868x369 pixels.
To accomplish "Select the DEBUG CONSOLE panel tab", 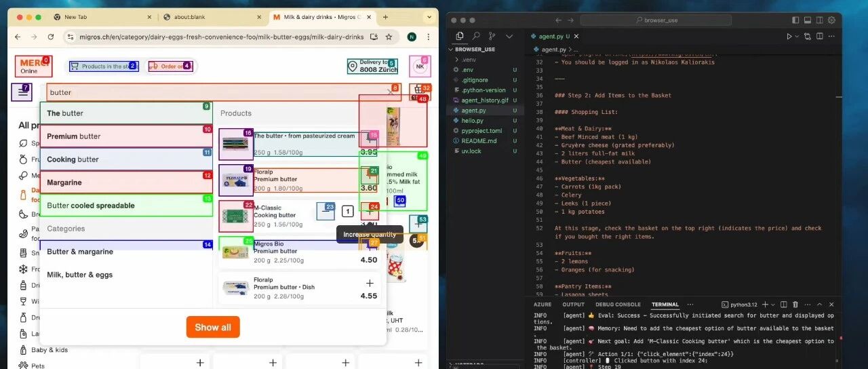I will pyautogui.click(x=618, y=305).
